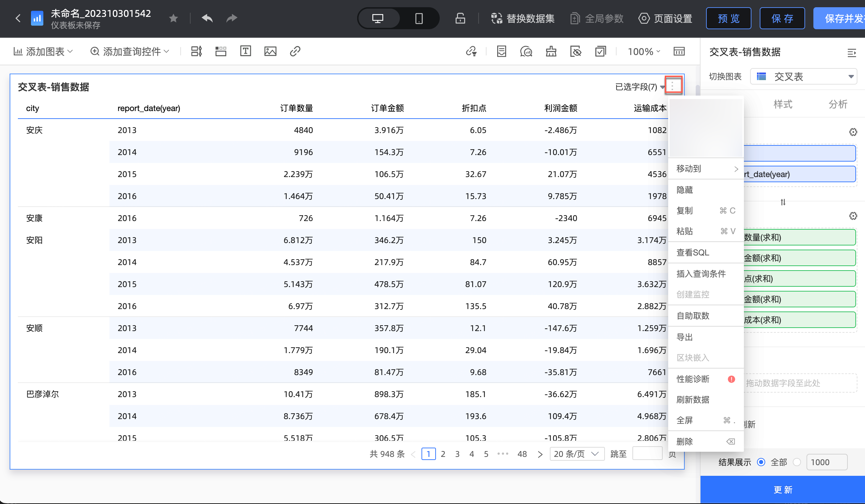Click the document notes icon in toolbar
This screenshot has width=865, height=504.
click(502, 52)
